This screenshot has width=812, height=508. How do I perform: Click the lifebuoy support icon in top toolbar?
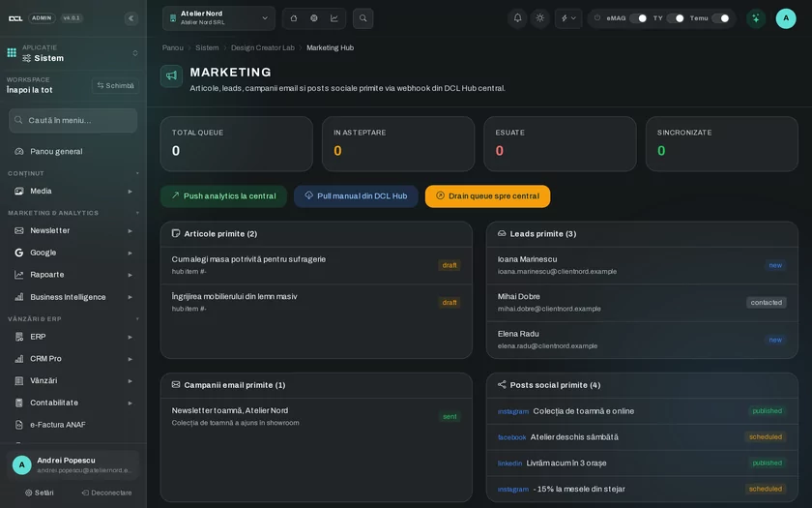click(314, 18)
